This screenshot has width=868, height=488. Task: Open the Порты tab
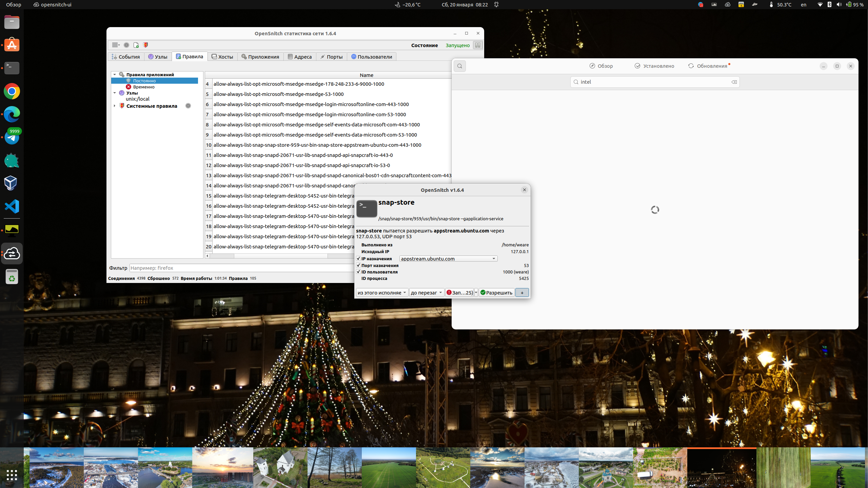[x=332, y=57]
